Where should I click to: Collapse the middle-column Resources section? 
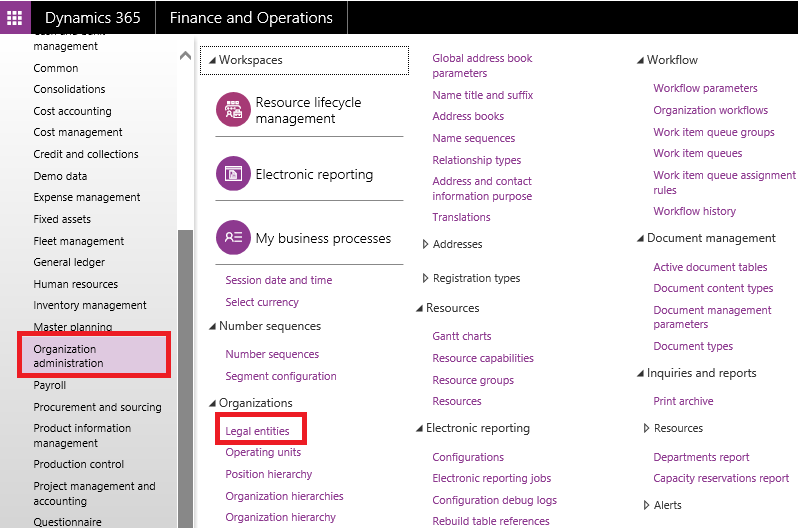coord(419,309)
